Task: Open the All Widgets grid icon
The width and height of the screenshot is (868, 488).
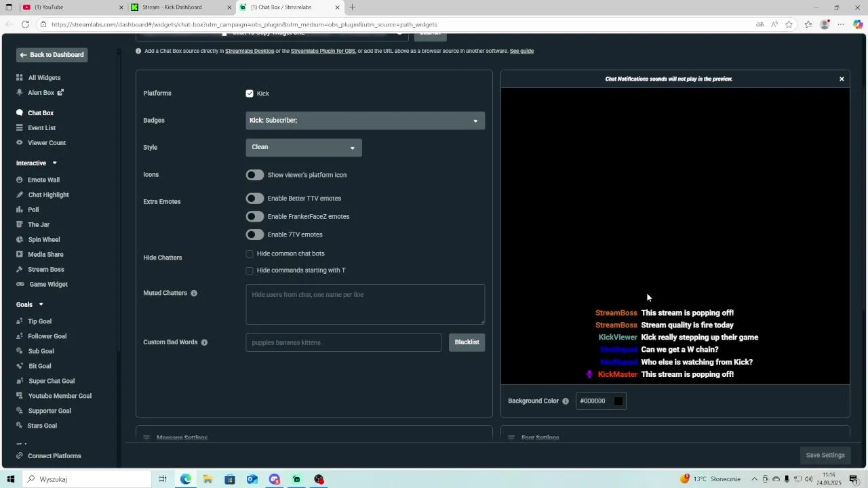Action: coord(20,78)
